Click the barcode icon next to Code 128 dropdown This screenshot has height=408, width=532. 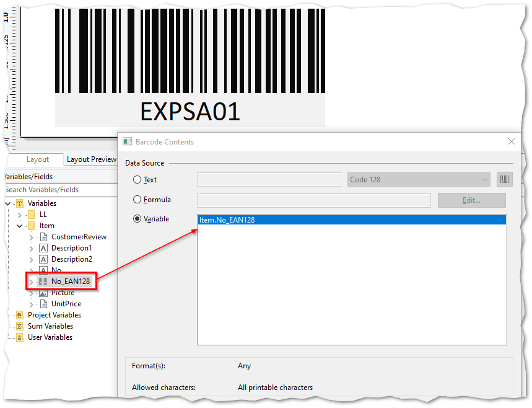point(505,179)
